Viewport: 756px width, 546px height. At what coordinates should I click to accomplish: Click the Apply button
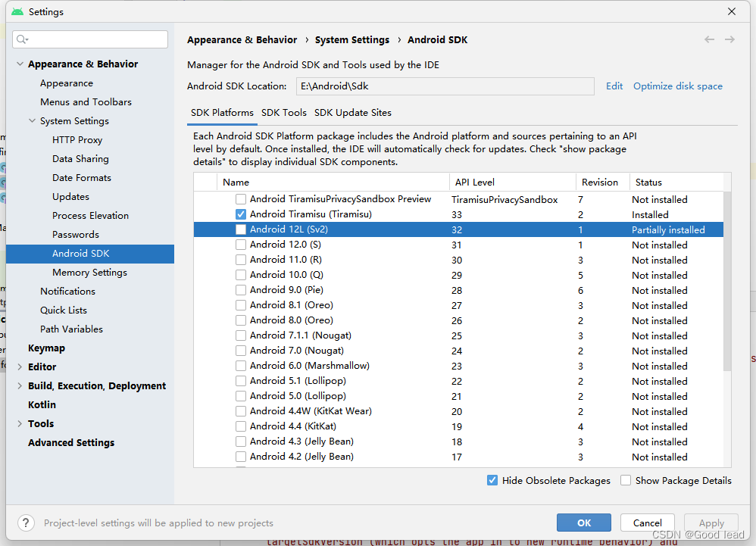click(x=711, y=523)
